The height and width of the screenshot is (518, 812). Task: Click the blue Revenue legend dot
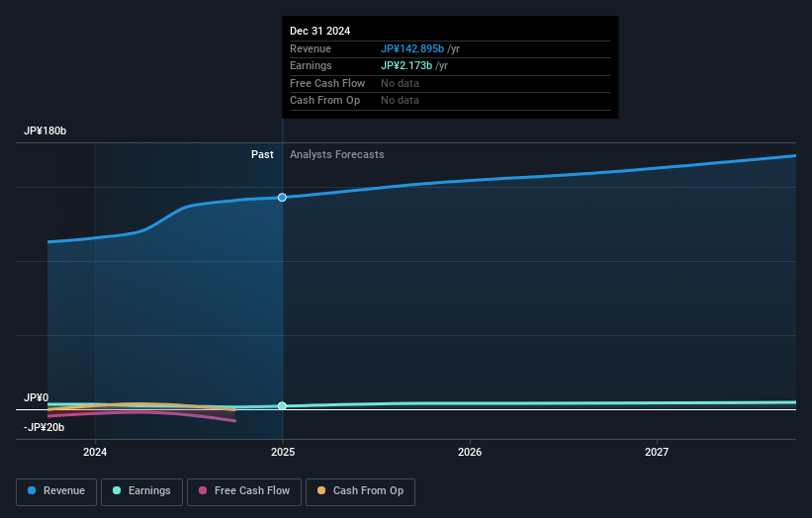(x=32, y=490)
